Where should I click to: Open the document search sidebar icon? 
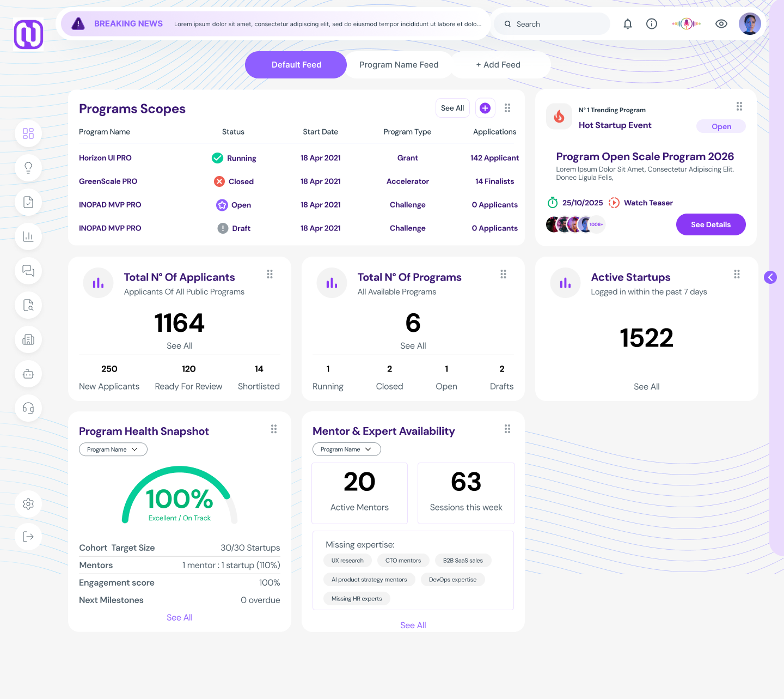coord(28,305)
